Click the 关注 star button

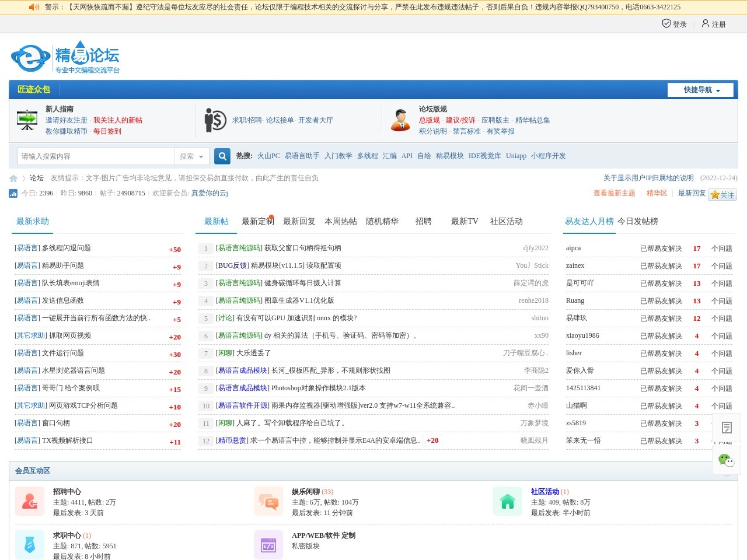[x=722, y=195]
